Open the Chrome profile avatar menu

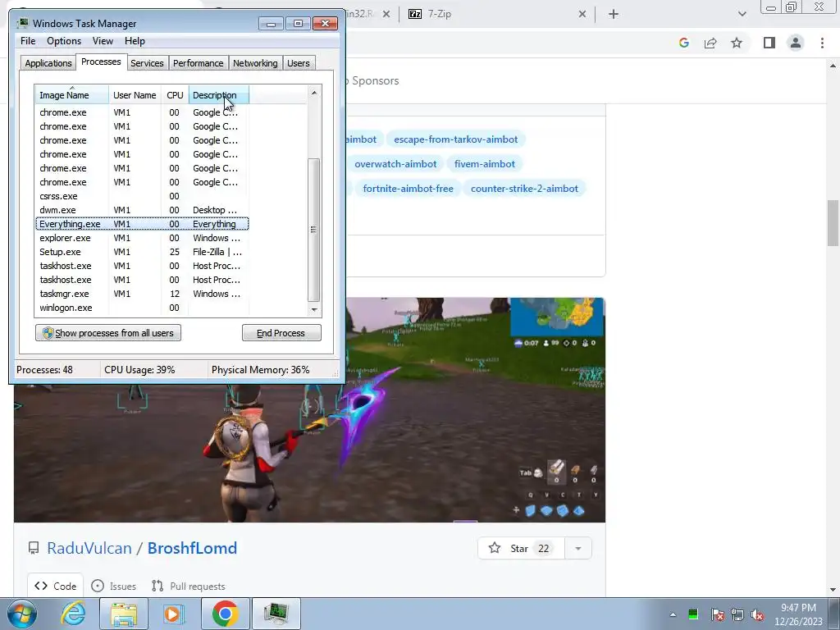click(x=796, y=43)
